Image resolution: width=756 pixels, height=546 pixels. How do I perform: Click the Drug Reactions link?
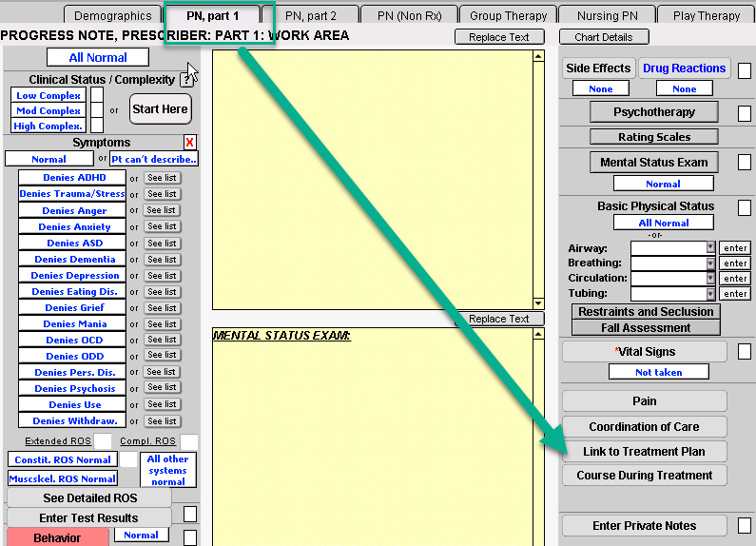[684, 68]
